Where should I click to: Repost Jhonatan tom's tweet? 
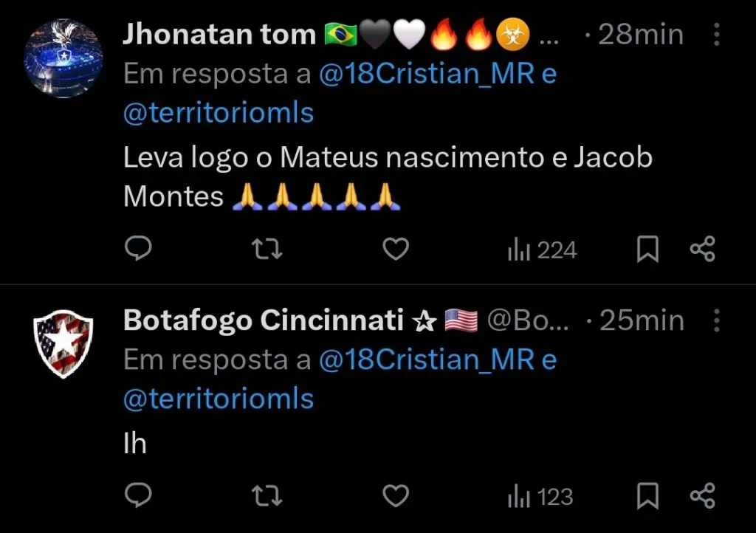267,250
